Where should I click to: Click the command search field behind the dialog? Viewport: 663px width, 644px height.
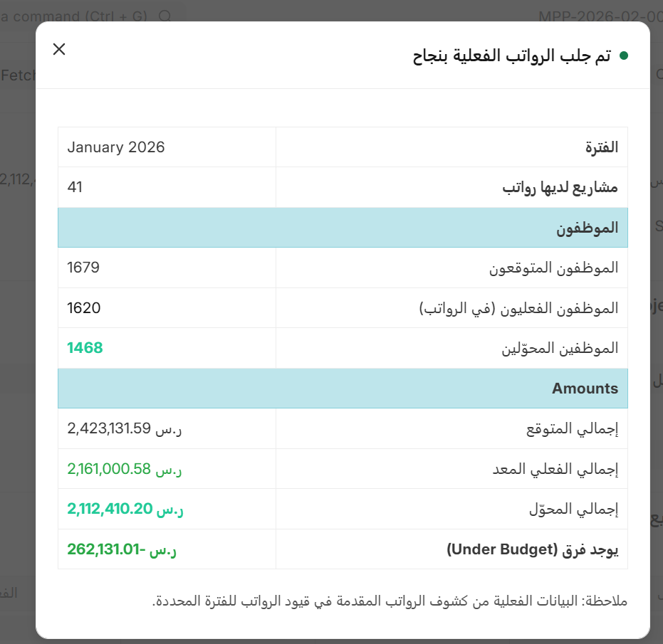71,16
